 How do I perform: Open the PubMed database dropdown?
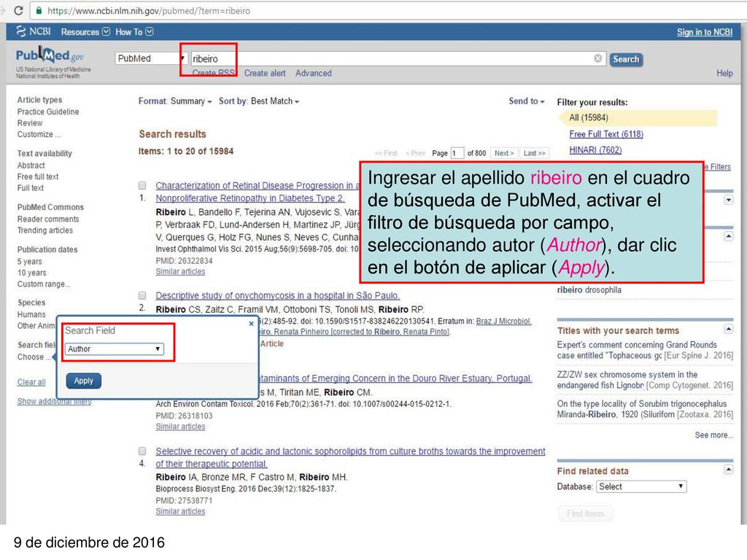(x=150, y=58)
